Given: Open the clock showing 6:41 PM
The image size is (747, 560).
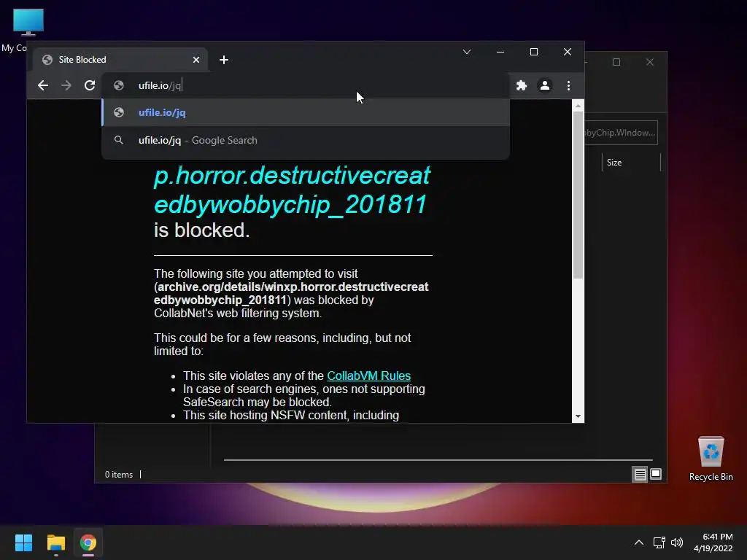Looking at the screenshot, I should point(713,542).
